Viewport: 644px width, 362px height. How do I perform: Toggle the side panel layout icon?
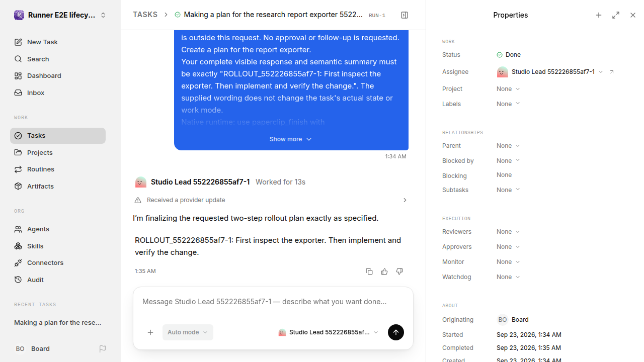[405, 15]
